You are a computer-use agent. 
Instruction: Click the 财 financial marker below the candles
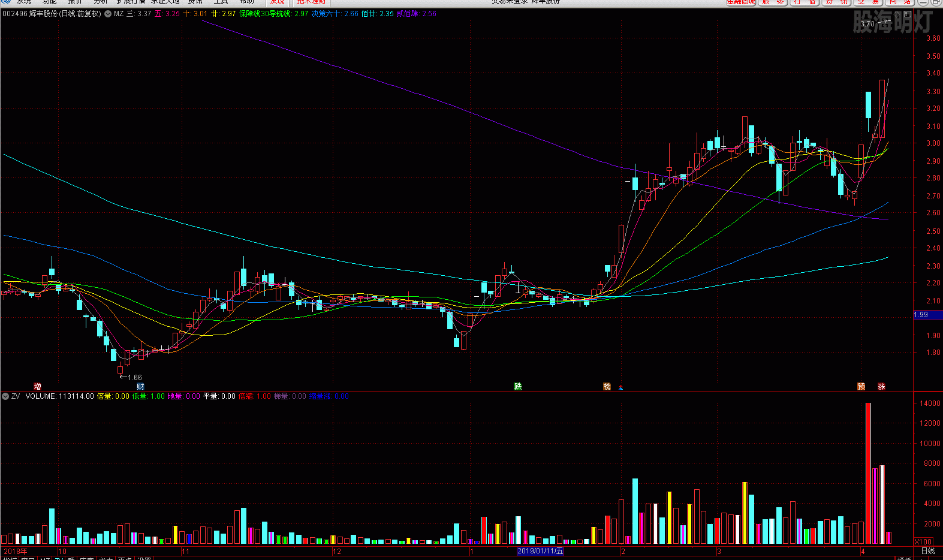(140, 387)
